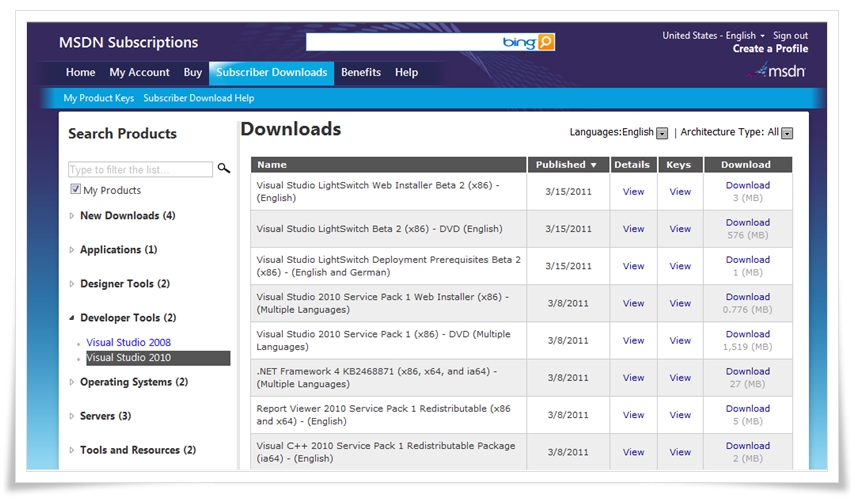Image resolution: width=855 pixels, height=499 pixels.
Task: Download LightSwitch Web Installer Beta 2
Action: [x=748, y=185]
